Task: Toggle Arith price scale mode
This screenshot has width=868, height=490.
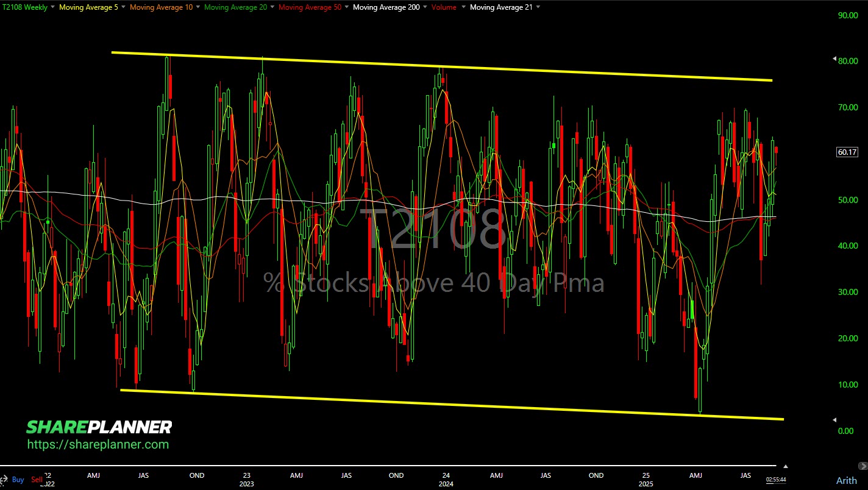Action: pyautogui.click(x=846, y=480)
